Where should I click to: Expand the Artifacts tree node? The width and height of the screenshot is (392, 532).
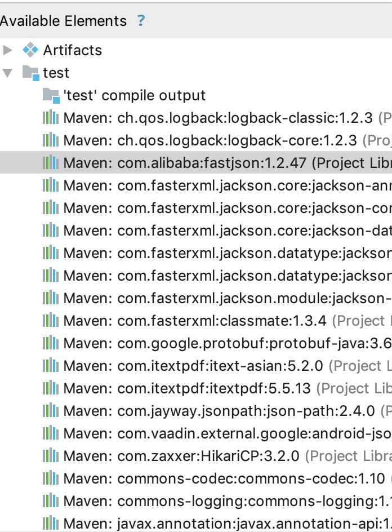coord(7,50)
